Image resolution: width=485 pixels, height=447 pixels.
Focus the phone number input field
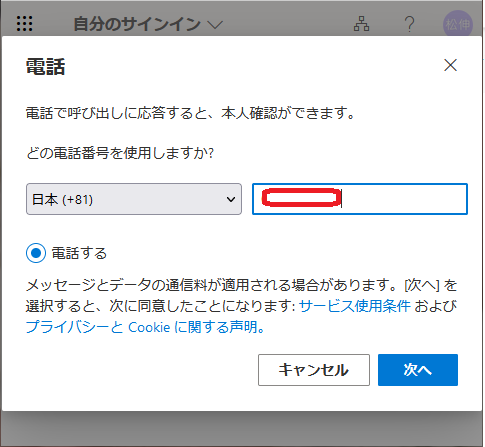(x=360, y=199)
